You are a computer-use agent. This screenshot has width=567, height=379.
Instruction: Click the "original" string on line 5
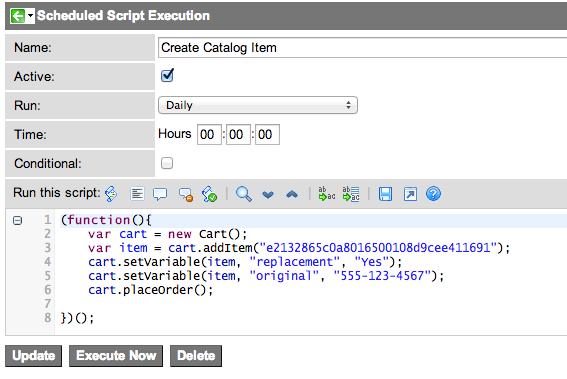coord(284,276)
